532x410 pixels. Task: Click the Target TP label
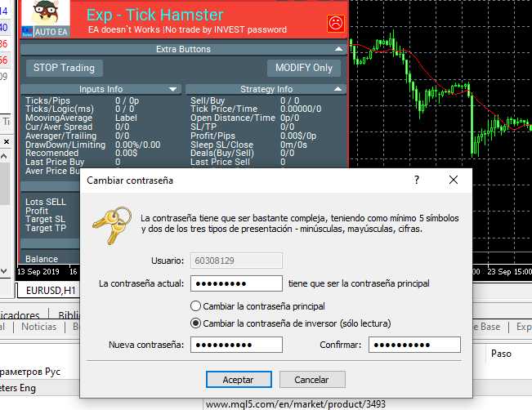(46, 228)
